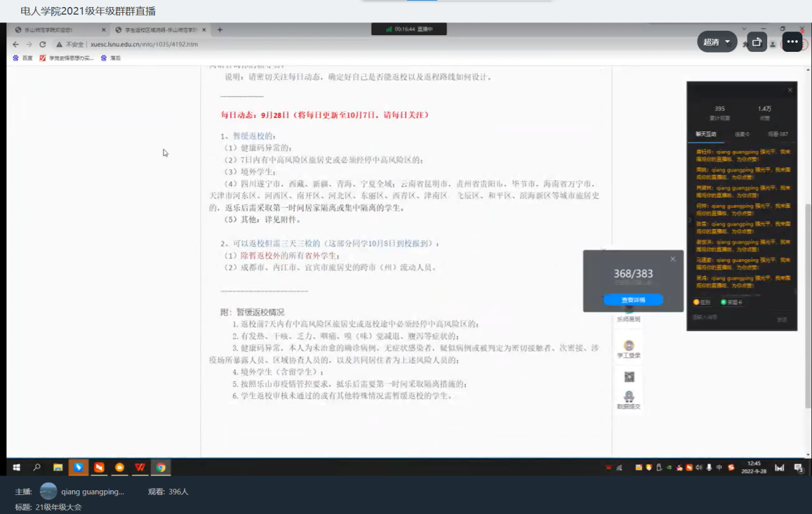Click the 数据提交 sidebar icon
812x514 pixels.
(628, 400)
